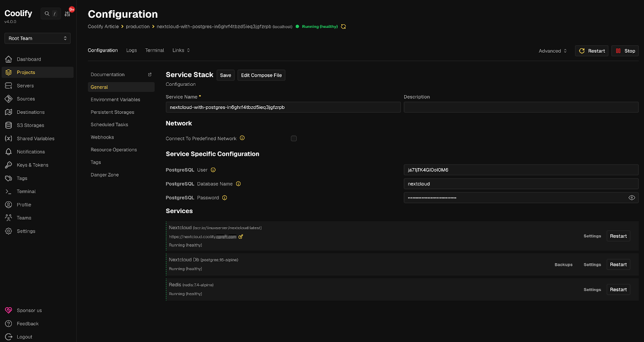Switch to the Logs tab

coord(131,50)
